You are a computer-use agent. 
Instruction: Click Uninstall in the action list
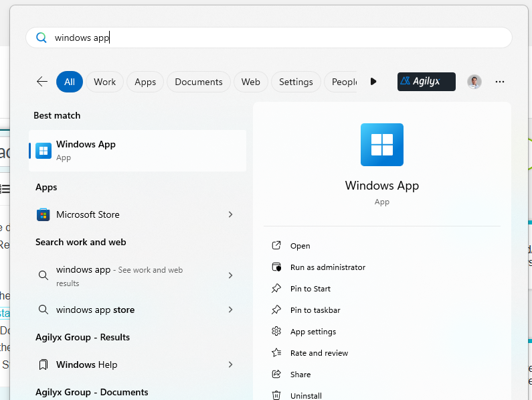[x=306, y=395]
